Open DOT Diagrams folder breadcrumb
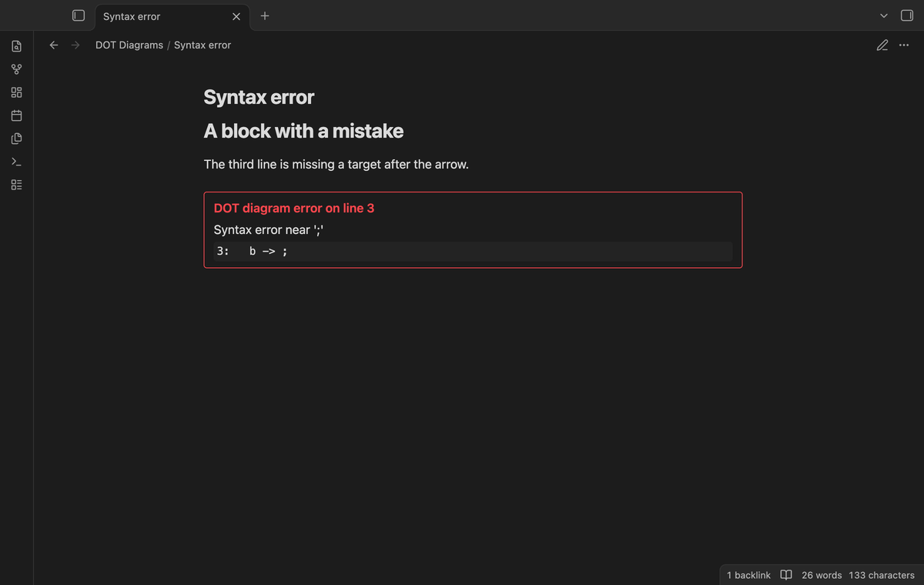The image size is (924, 585). [129, 45]
